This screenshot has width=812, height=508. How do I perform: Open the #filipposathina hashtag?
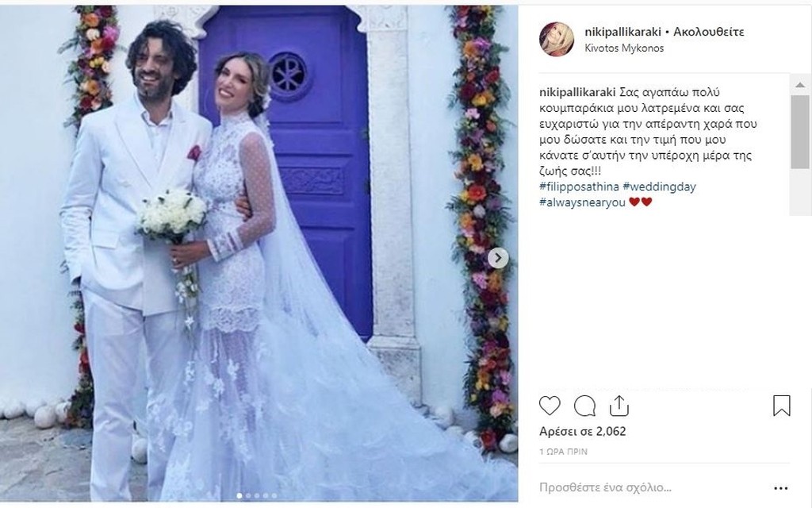coord(579,187)
